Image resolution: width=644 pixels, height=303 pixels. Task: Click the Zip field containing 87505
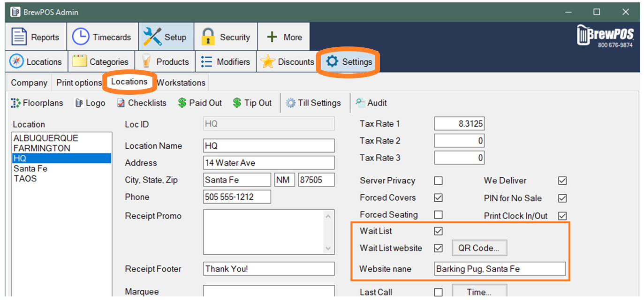pyautogui.click(x=317, y=180)
